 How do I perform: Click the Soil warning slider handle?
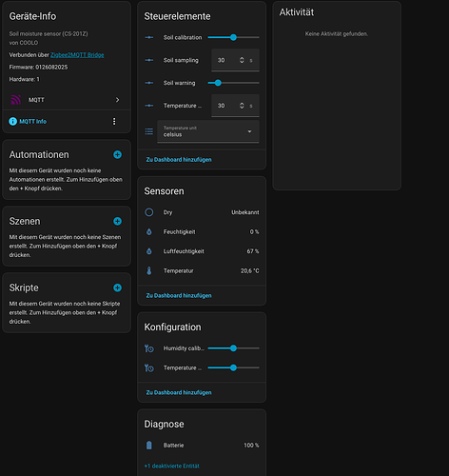pyautogui.click(x=218, y=83)
